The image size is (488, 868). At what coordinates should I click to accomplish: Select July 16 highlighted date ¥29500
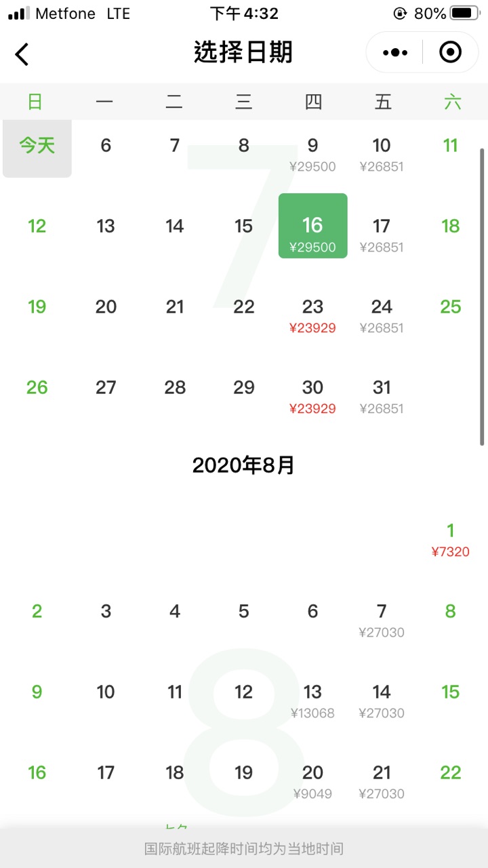pyautogui.click(x=313, y=226)
